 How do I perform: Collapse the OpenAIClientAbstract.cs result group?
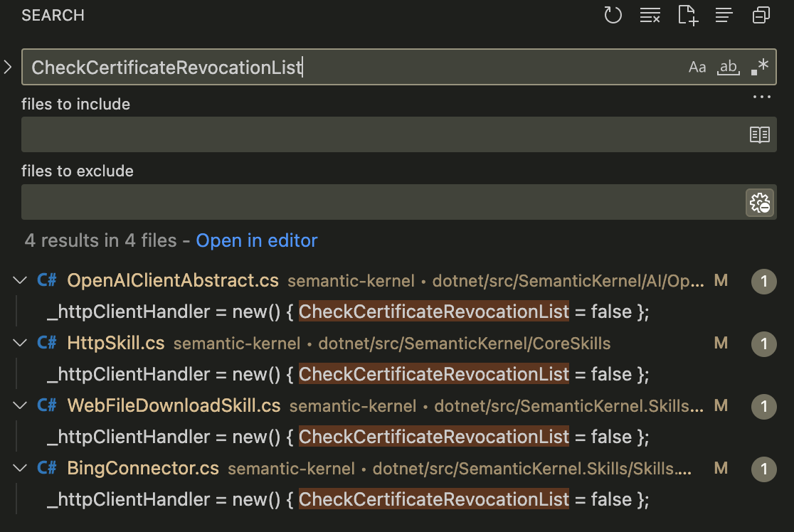19,280
